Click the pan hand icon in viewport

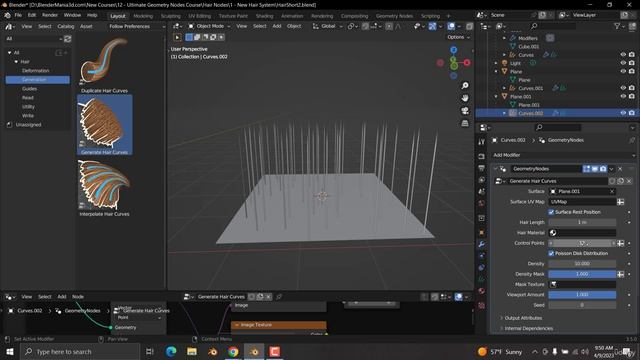pyautogui.click(x=465, y=98)
